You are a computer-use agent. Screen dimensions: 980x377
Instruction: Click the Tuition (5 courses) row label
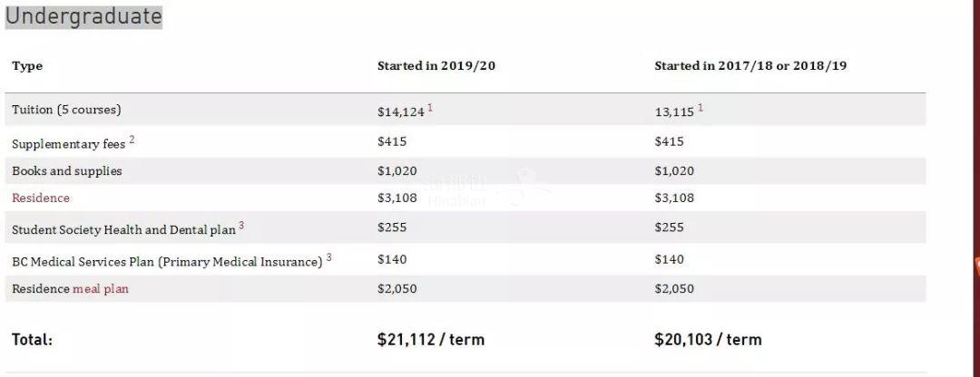click(x=66, y=110)
